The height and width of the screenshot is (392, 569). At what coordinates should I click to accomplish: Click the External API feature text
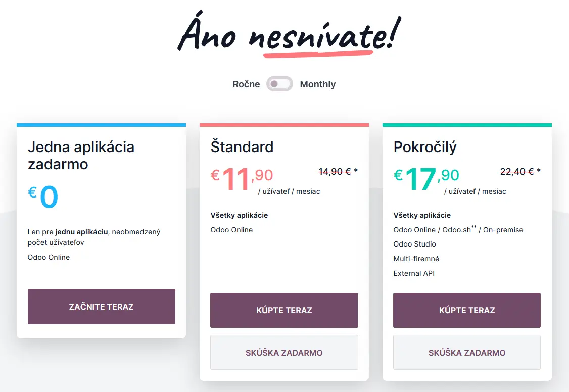pyautogui.click(x=414, y=273)
